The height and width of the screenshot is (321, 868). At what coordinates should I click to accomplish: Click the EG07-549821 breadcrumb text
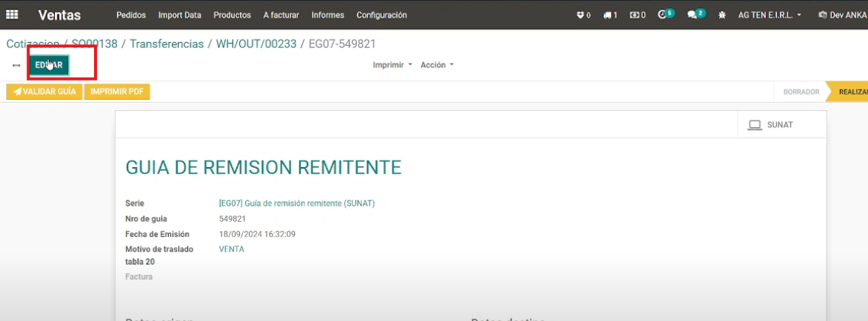point(342,44)
